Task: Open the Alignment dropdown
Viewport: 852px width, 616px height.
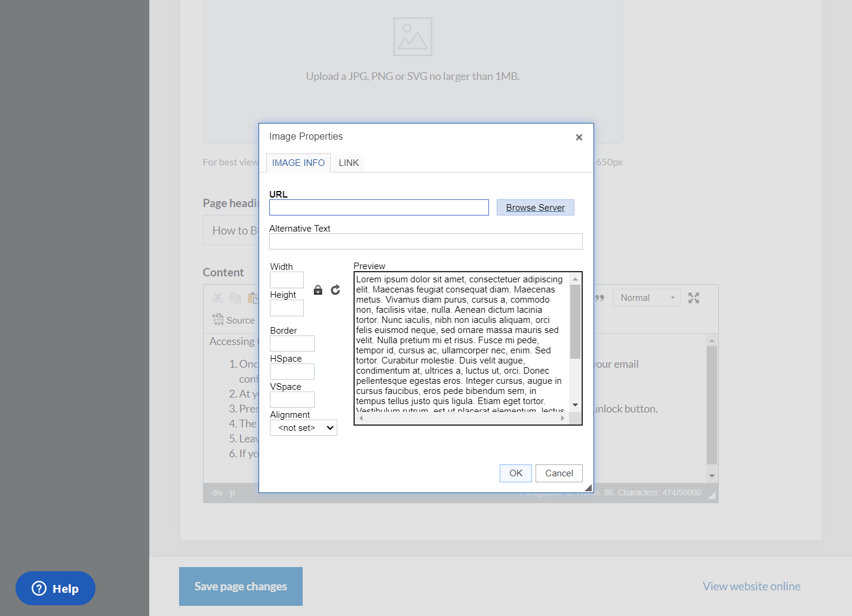Action: pos(303,428)
